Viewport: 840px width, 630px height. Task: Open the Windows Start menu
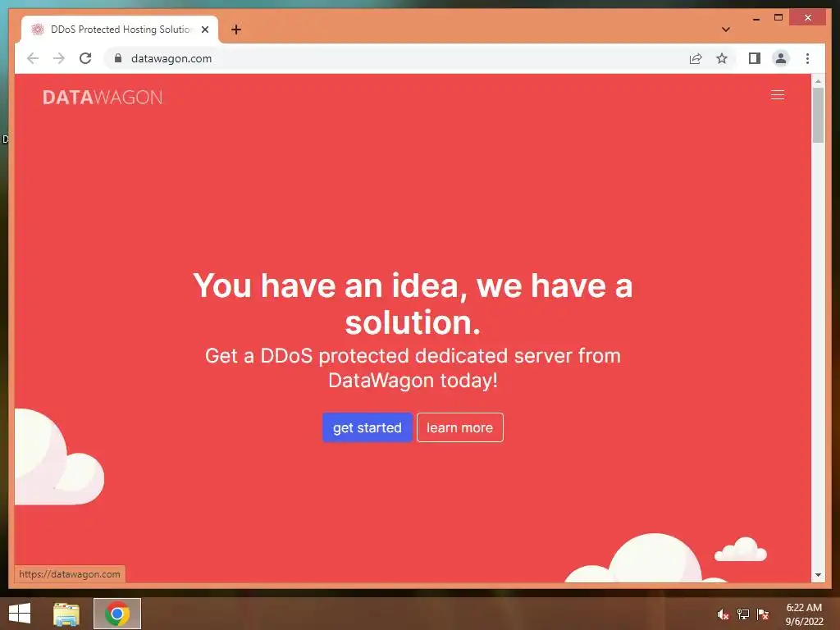(20, 614)
